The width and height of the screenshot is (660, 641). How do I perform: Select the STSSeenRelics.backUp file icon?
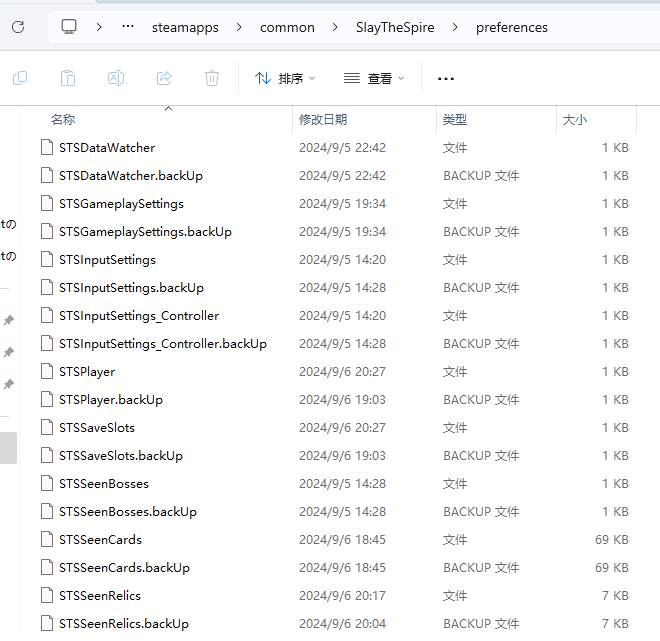tap(47, 623)
